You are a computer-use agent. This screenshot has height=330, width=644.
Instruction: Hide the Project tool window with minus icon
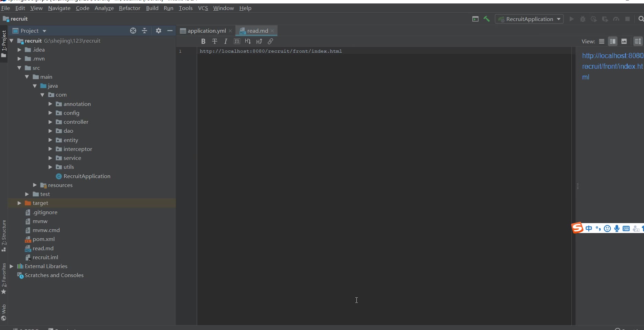pyautogui.click(x=170, y=31)
